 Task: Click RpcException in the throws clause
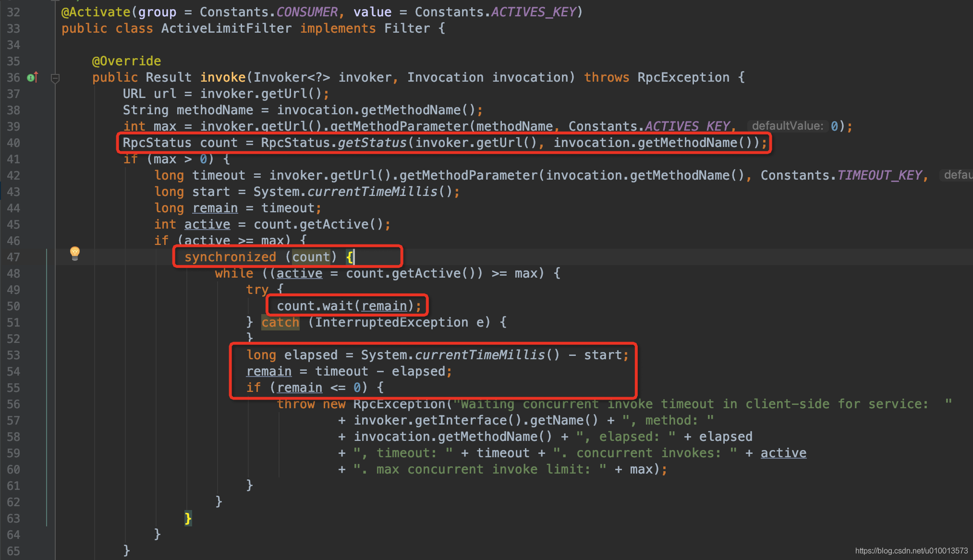coord(683,77)
